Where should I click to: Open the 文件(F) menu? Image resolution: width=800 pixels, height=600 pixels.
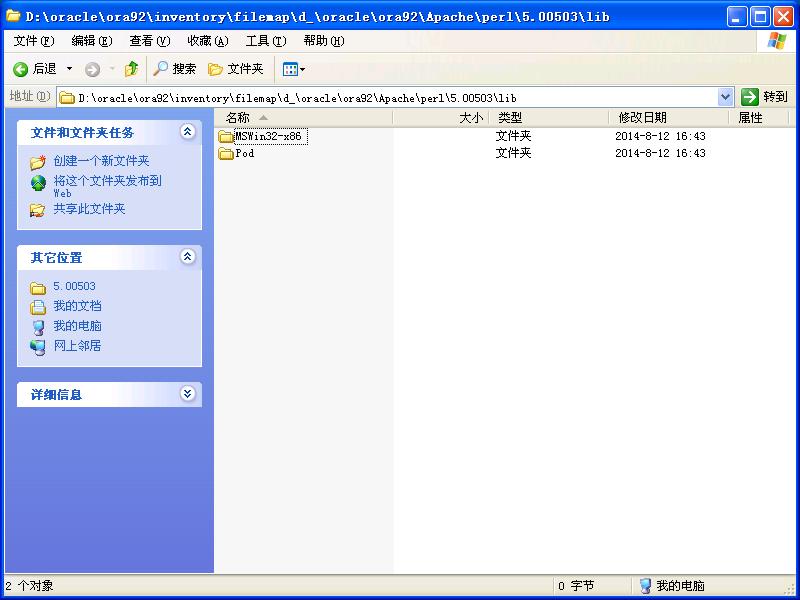[x=34, y=41]
